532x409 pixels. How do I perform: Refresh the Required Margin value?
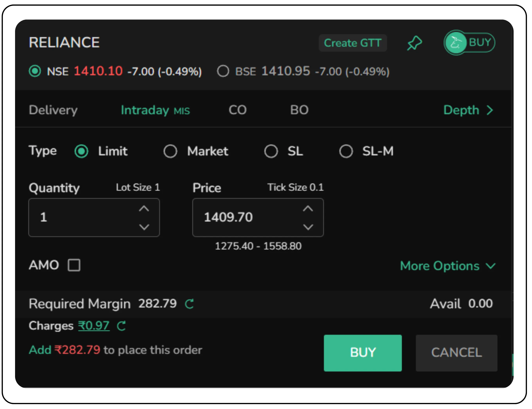click(189, 304)
